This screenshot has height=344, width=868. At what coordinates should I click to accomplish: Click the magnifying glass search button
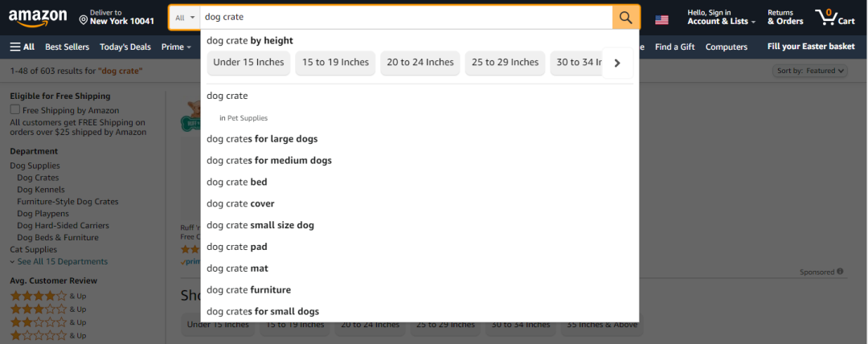pos(626,18)
